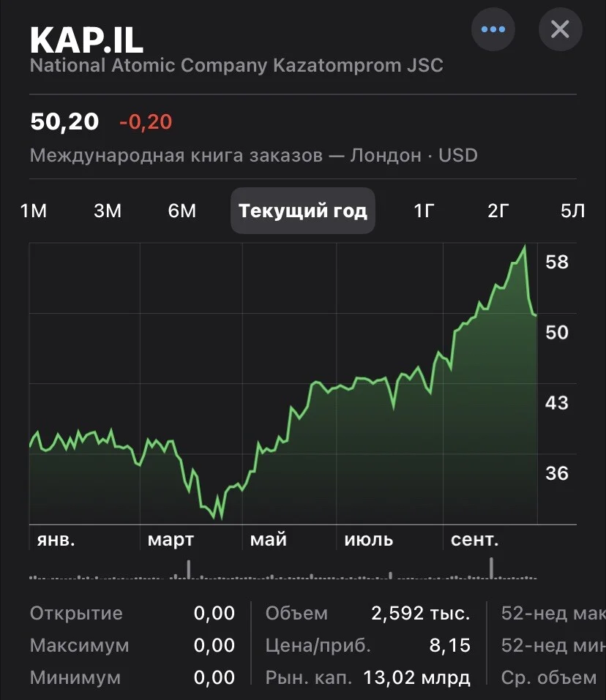Image resolution: width=606 pixels, height=700 pixels.
Task: Show the 5Л chart range
Action: 572,211
